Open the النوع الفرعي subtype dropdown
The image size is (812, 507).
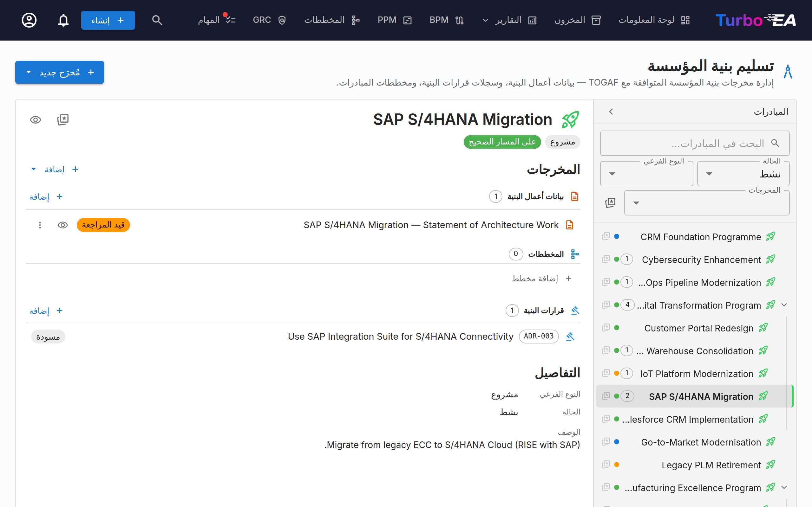coord(646,174)
